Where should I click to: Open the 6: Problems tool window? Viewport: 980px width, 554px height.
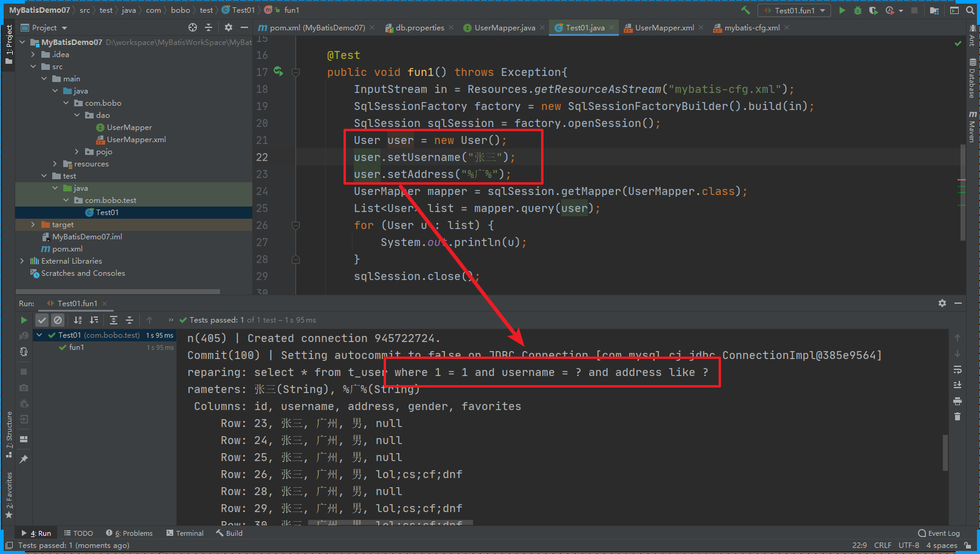[x=129, y=533]
